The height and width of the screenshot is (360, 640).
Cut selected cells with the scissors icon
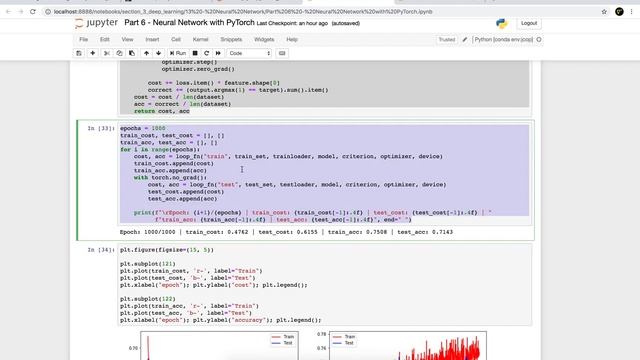coord(107,53)
